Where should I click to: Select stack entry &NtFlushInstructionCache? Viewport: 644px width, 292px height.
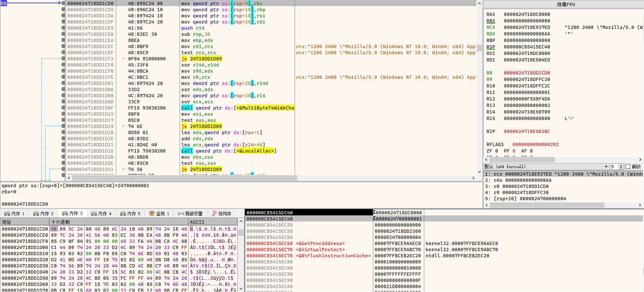click(333, 256)
